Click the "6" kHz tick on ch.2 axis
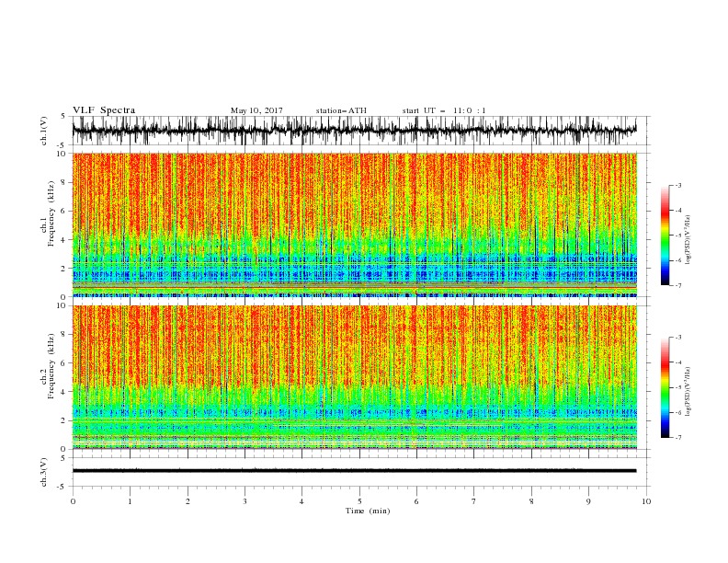The width and height of the screenshot is (728, 563). click(64, 362)
